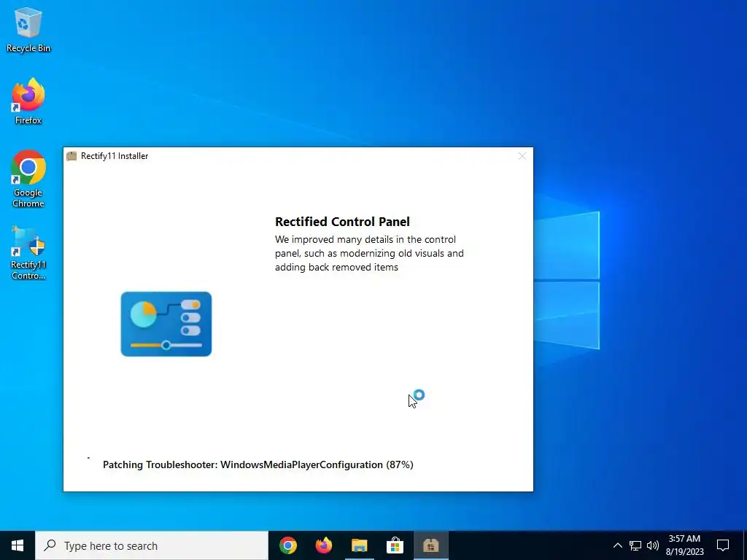Open the Windows Start menu
This screenshot has width=747, height=560.
point(18,545)
